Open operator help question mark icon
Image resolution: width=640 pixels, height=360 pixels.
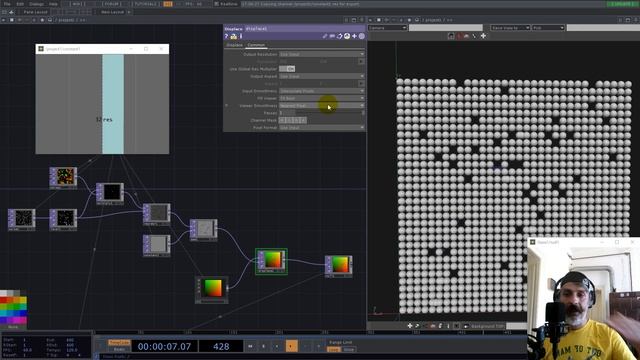click(226, 36)
